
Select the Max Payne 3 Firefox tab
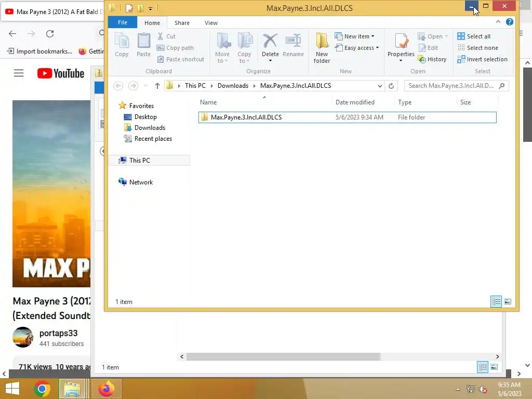54,12
